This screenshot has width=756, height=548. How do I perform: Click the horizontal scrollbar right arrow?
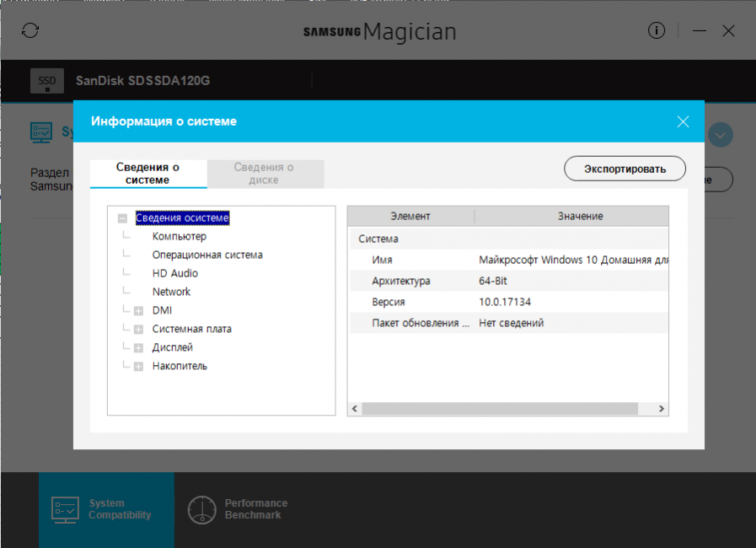pos(662,409)
